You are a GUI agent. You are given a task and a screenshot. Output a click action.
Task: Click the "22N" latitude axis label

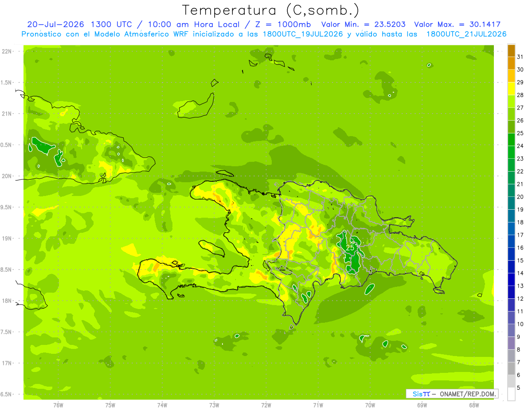tap(8, 51)
